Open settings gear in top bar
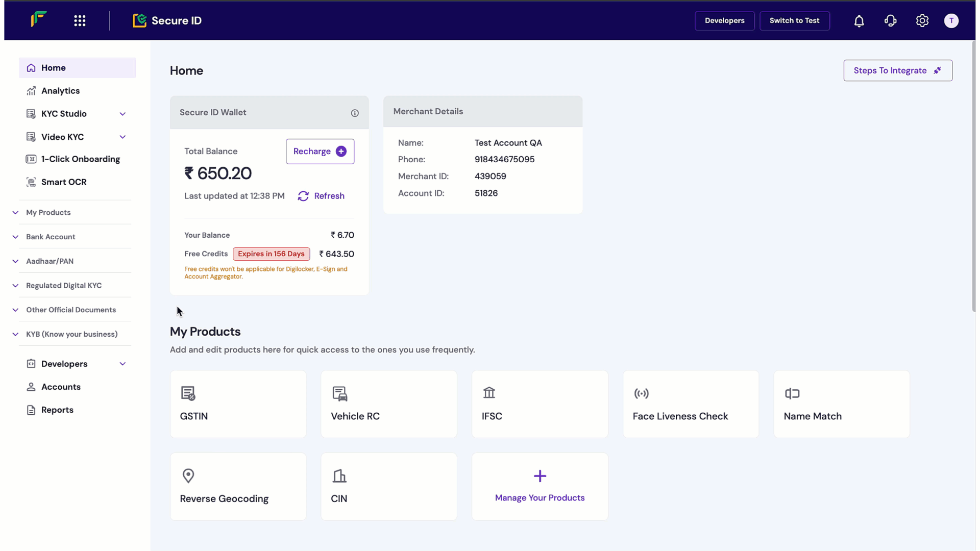Screen dimensions: 980x551 click(x=922, y=21)
